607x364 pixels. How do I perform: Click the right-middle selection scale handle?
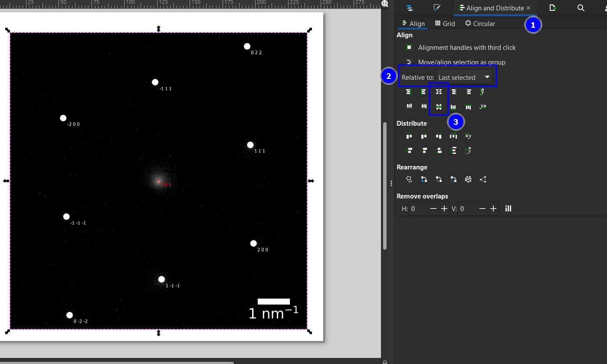(311, 181)
